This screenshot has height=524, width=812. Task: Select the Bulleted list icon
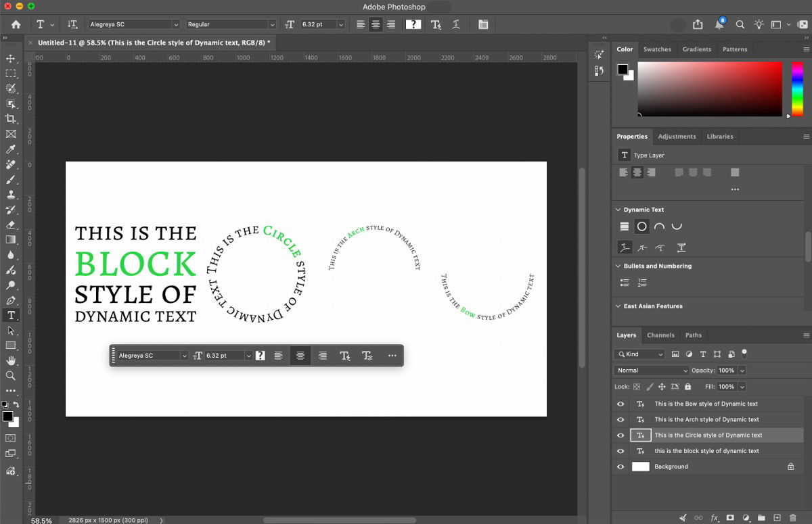click(x=623, y=282)
